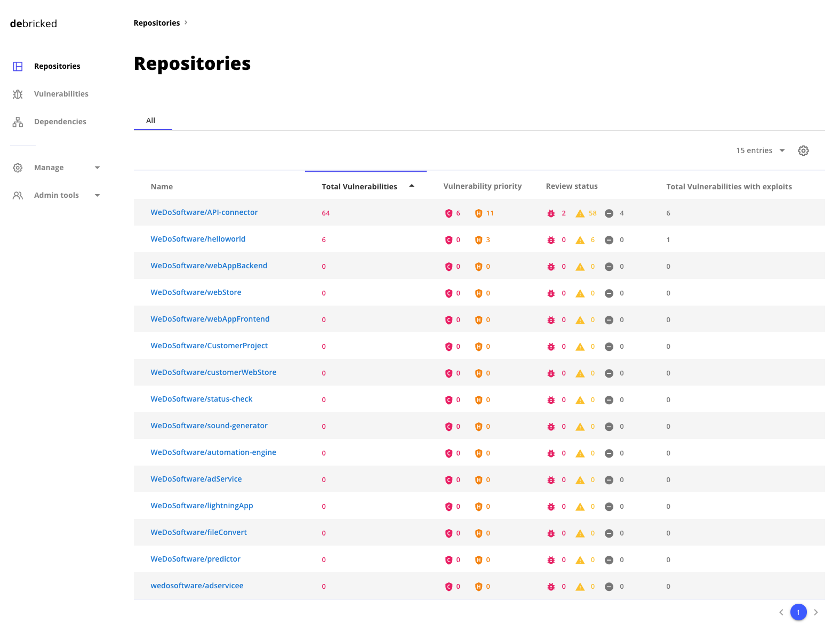
Task: Click critical shield in webAppFrontend row
Action: tap(449, 320)
